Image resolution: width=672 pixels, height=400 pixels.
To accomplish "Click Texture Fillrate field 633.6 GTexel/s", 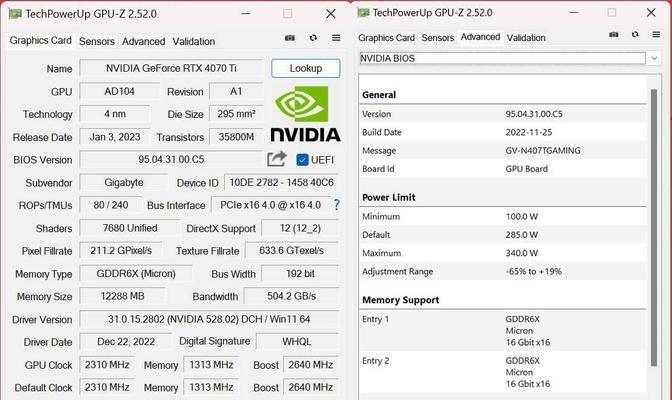I will tap(292, 251).
